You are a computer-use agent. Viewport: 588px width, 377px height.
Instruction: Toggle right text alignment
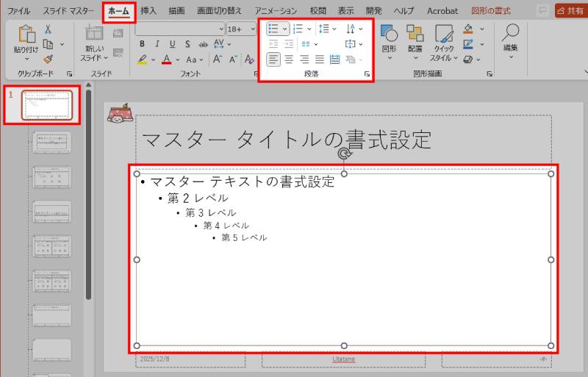[x=304, y=60]
